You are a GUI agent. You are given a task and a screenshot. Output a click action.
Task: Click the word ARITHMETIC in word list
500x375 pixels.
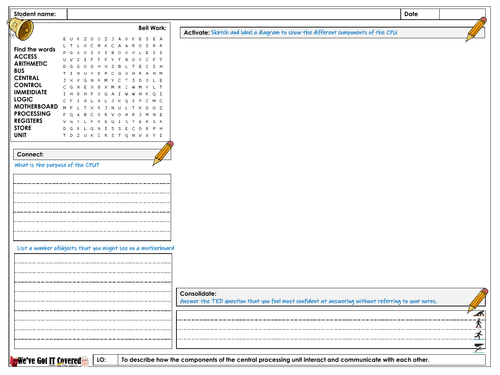(30, 64)
